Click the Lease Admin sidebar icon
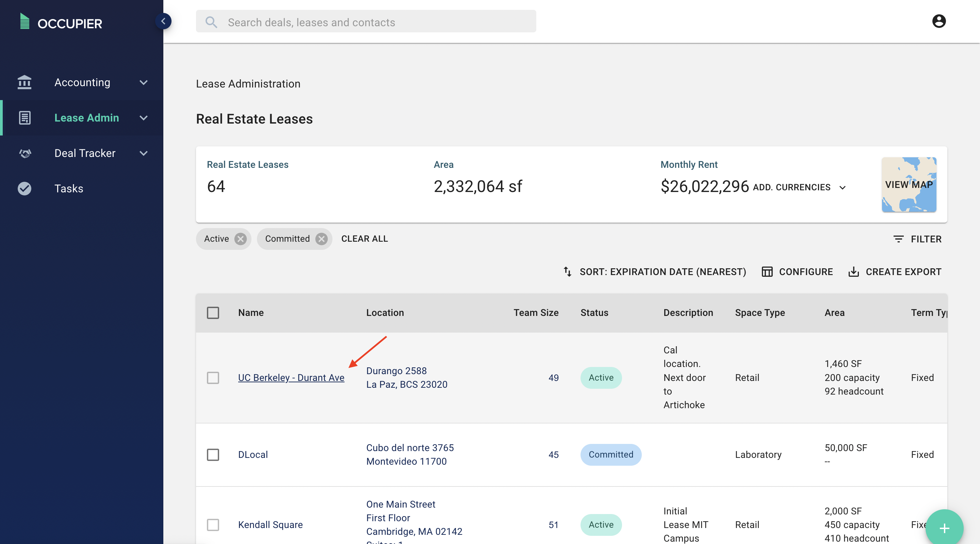The height and width of the screenshot is (544, 980). [x=25, y=117]
